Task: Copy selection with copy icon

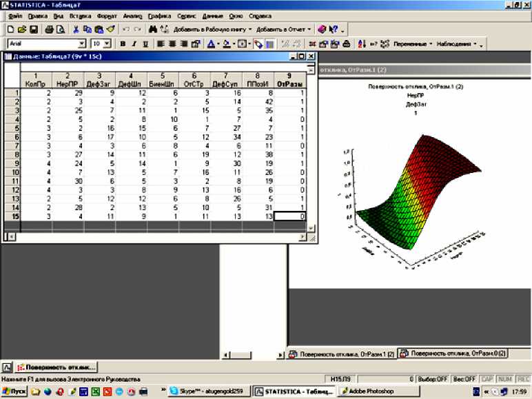Action: point(88,30)
